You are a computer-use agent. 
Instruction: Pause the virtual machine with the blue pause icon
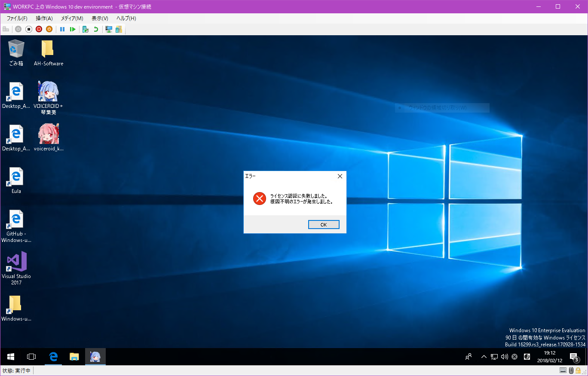tap(62, 29)
